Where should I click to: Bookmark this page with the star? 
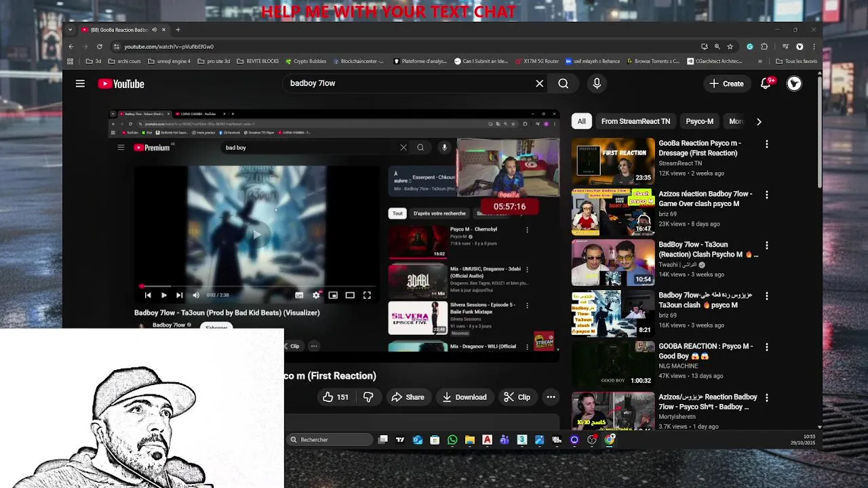[730, 47]
